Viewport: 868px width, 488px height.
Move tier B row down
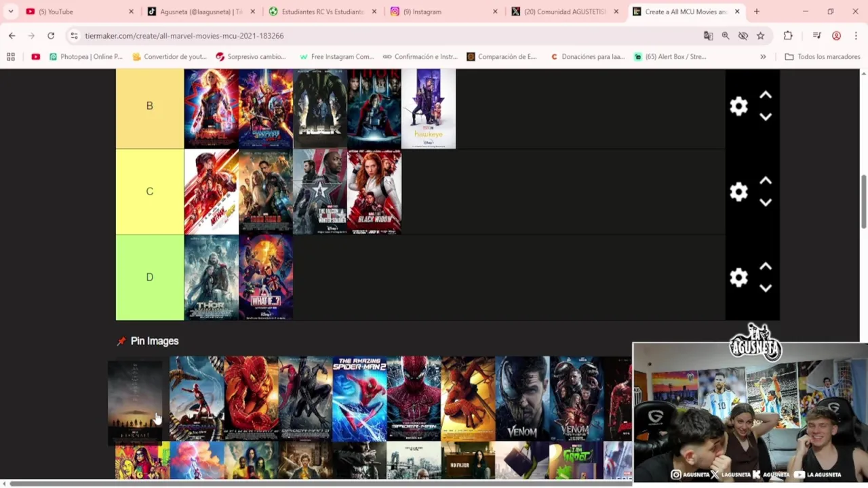pyautogui.click(x=766, y=117)
